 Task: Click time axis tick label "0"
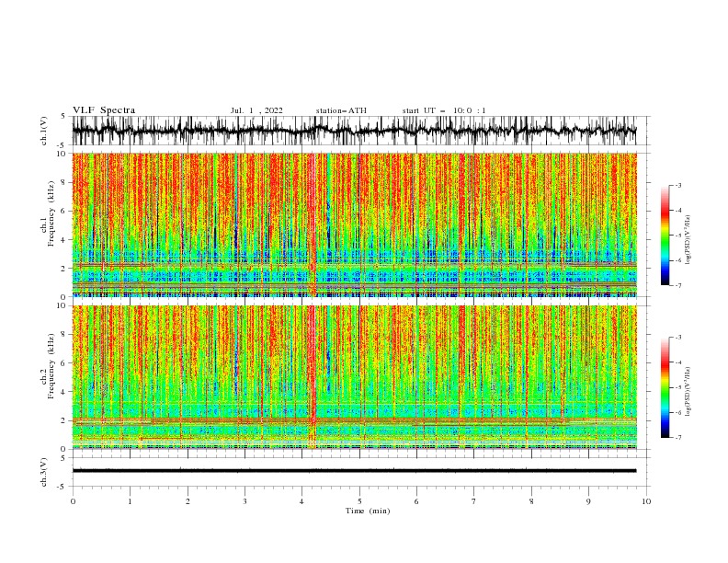point(73,501)
